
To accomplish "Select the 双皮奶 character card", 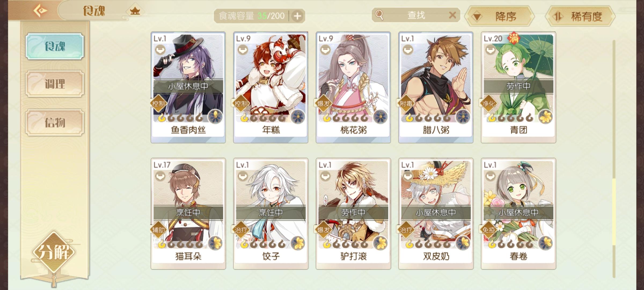I will (436, 214).
